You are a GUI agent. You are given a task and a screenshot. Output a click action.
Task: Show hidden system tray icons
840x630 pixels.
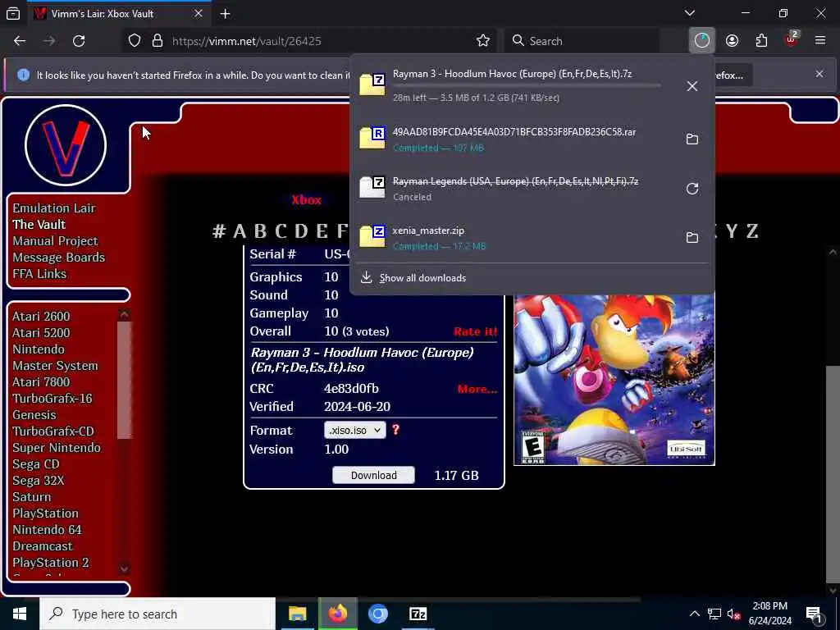tap(694, 614)
